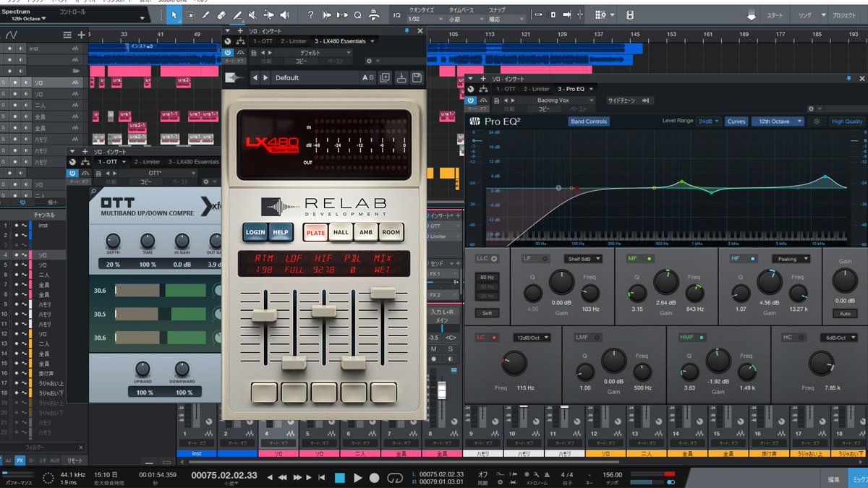868x488 pixels.
Task: Select the Arrow tool in top toolbar
Action: (x=174, y=14)
